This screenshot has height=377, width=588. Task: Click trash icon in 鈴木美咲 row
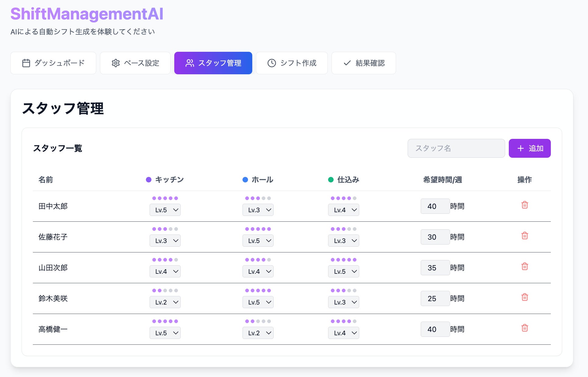point(524,297)
